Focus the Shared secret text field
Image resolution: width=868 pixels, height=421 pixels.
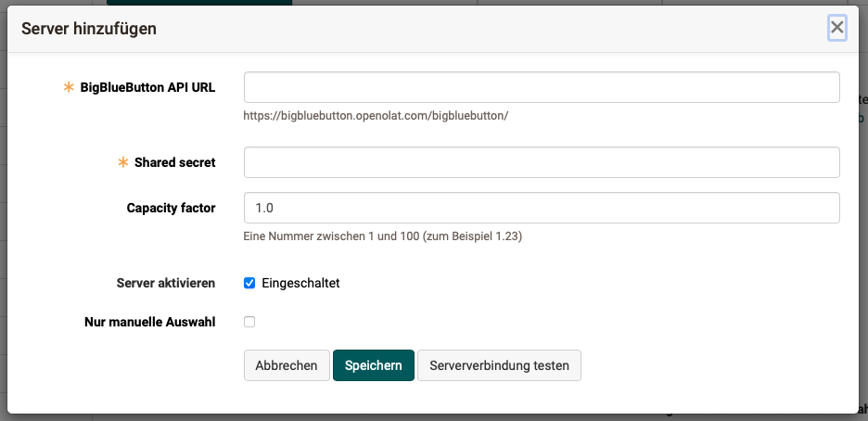(542, 162)
